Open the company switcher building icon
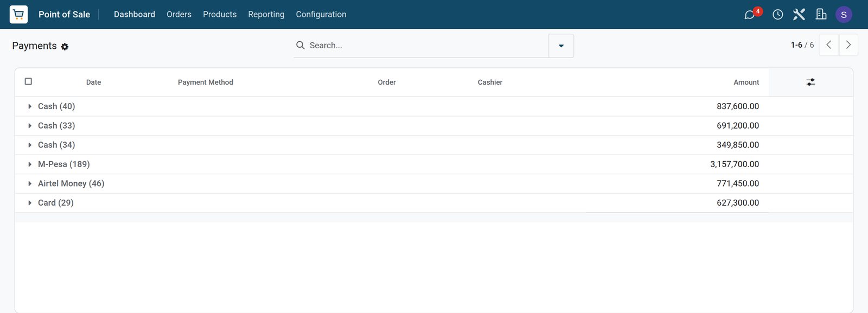 (x=821, y=15)
